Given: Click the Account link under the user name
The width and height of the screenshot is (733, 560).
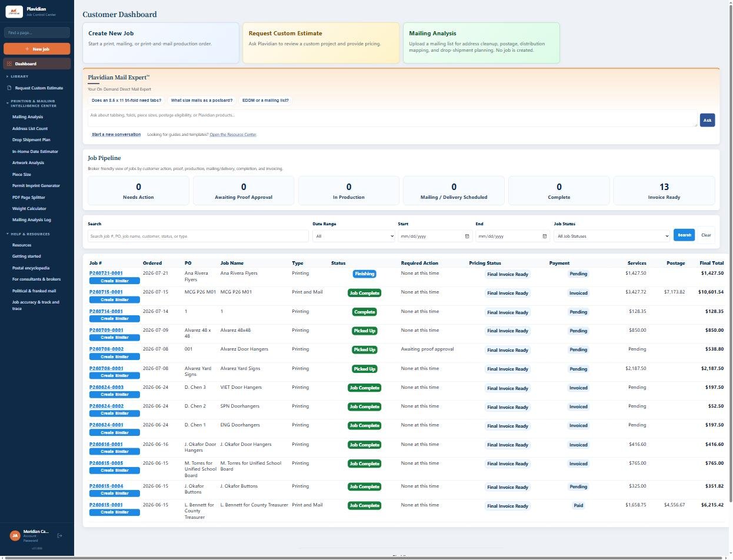Looking at the screenshot, I should (29, 536).
